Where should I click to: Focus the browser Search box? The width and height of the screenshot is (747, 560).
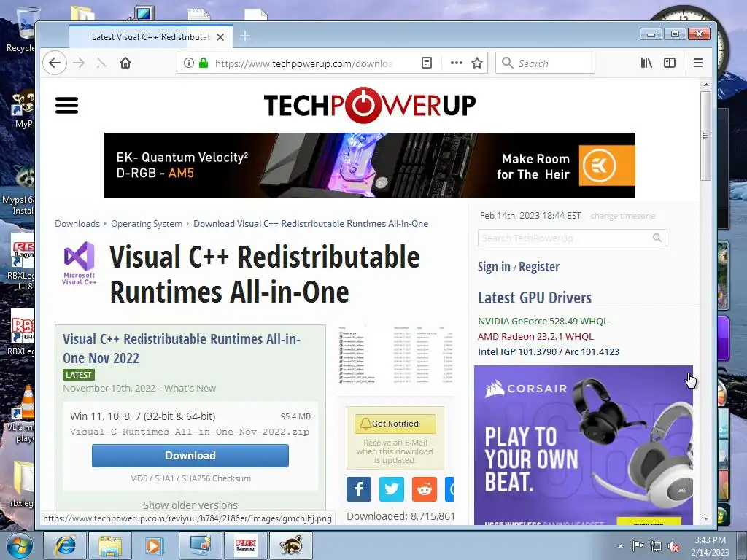[x=545, y=63]
